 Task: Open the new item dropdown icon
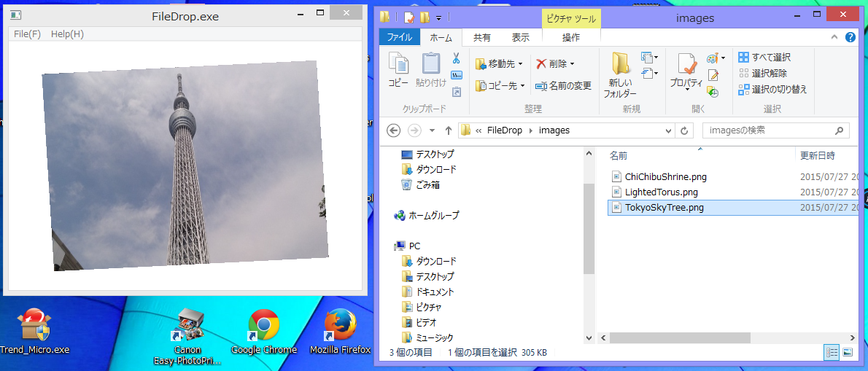pos(649,57)
